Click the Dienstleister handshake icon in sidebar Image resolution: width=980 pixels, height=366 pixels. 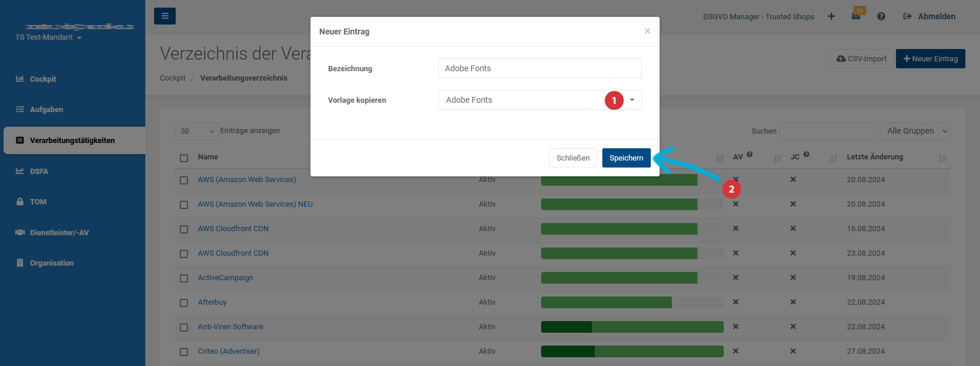20,232
